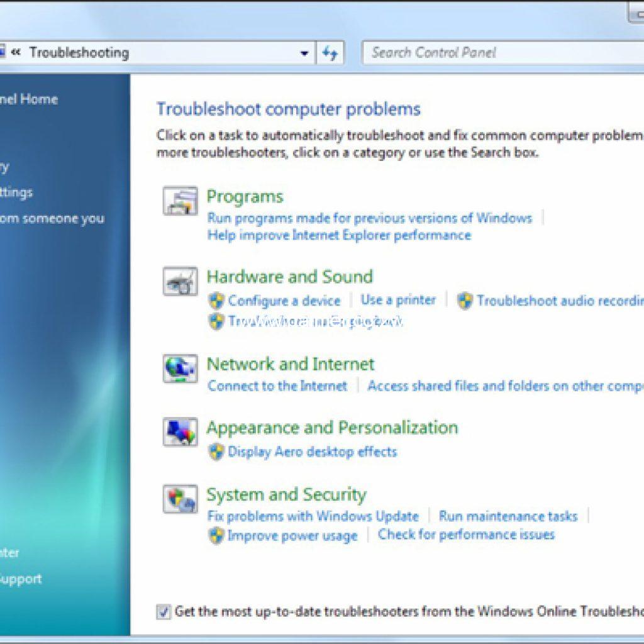
Task: Click the System and Security category icon
Action: coord(180,499)
